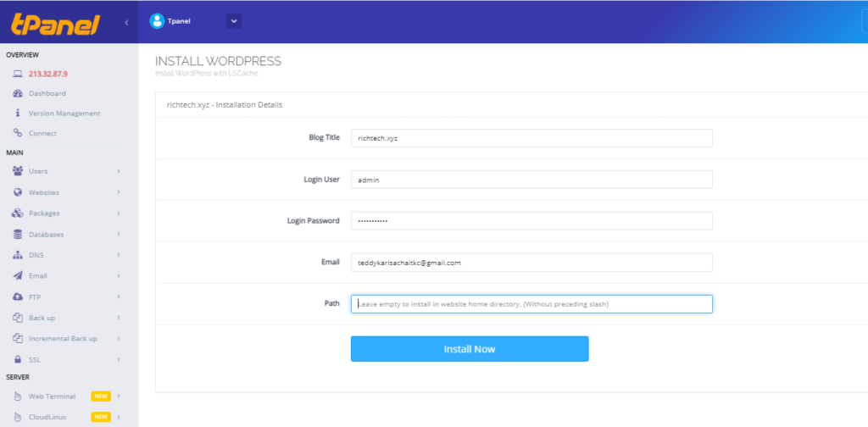Open the Dashboard menu item
This screenshot has height=427, width=868.
click(47, 93)
